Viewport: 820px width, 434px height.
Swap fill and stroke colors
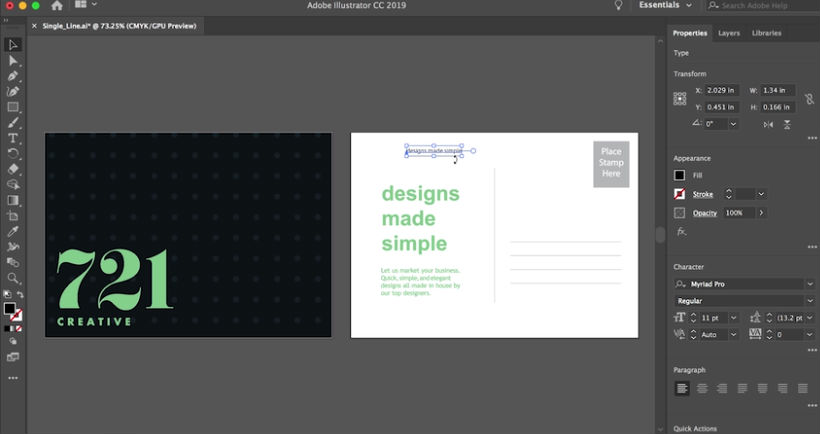pyautogui.click(x=20, y=294)
